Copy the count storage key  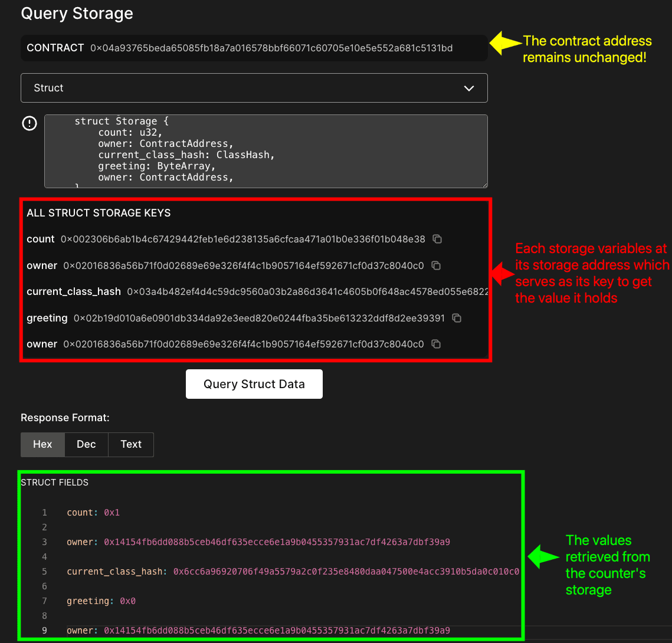coord(437,239)
